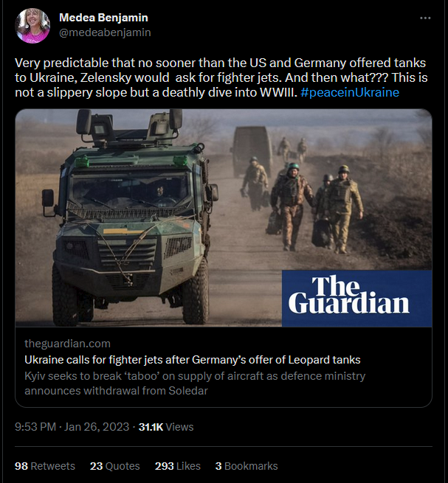Click the Jan 26, 2023 date
448x483 pixels.
click(x=97, y=427)
